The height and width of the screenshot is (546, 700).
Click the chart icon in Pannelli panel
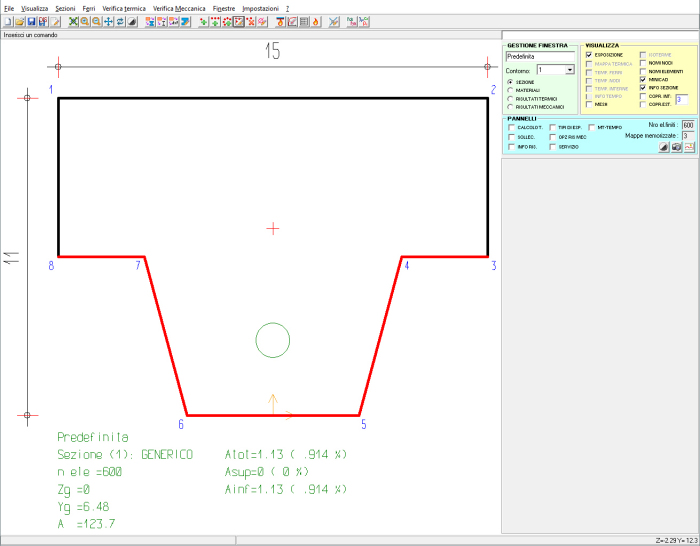coord(689,146)
